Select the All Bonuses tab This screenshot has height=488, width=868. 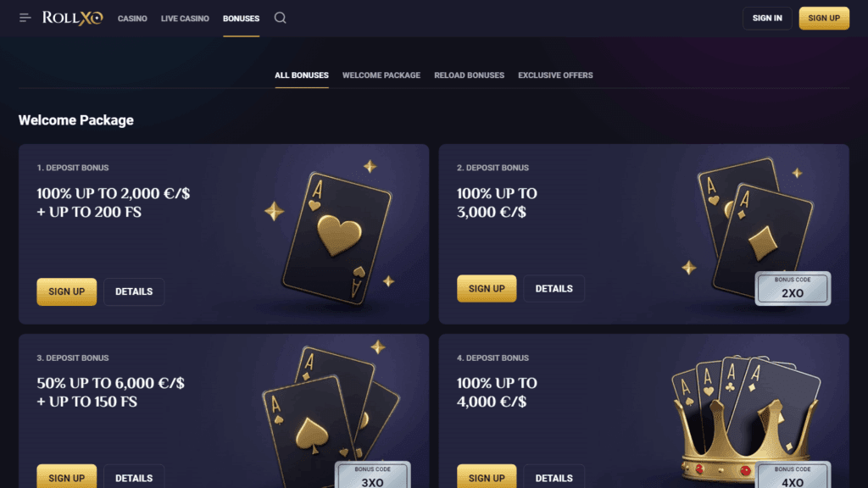click(302, 75)
